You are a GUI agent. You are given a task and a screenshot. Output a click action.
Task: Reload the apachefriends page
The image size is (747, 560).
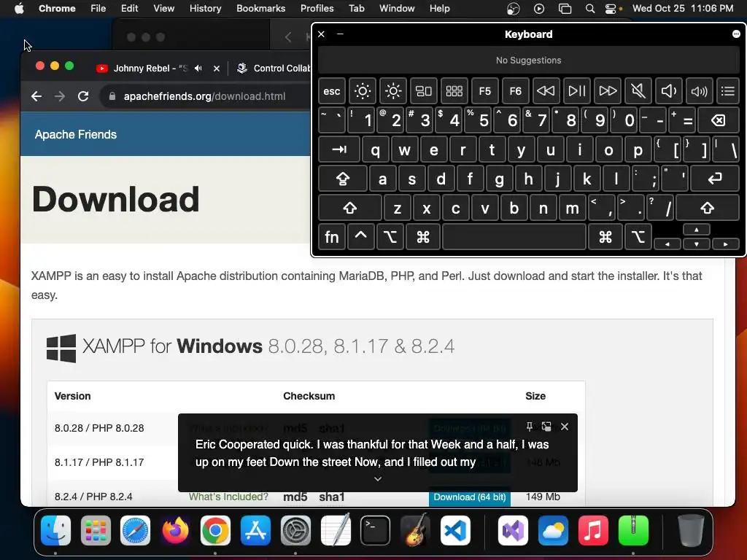[x=83, y=96]
